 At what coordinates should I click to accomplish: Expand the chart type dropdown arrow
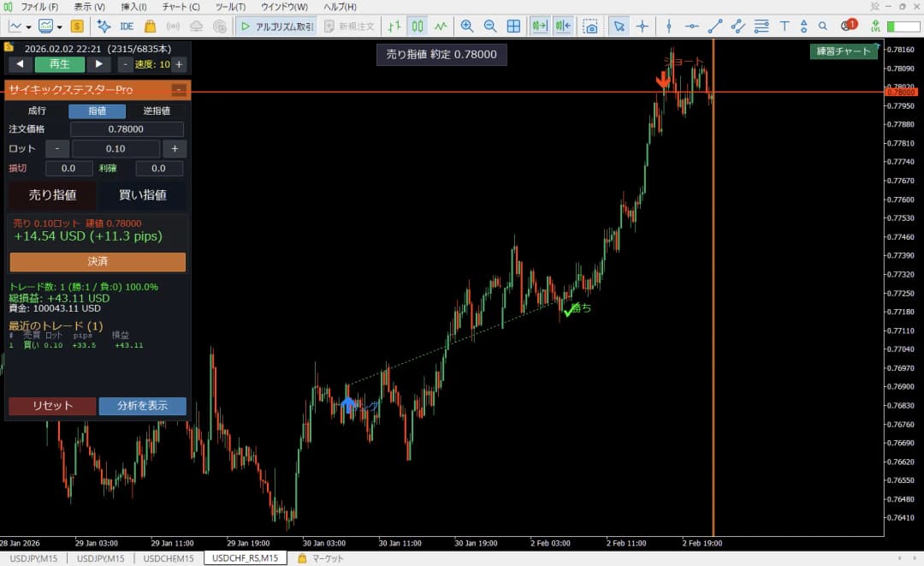[28, 27]
